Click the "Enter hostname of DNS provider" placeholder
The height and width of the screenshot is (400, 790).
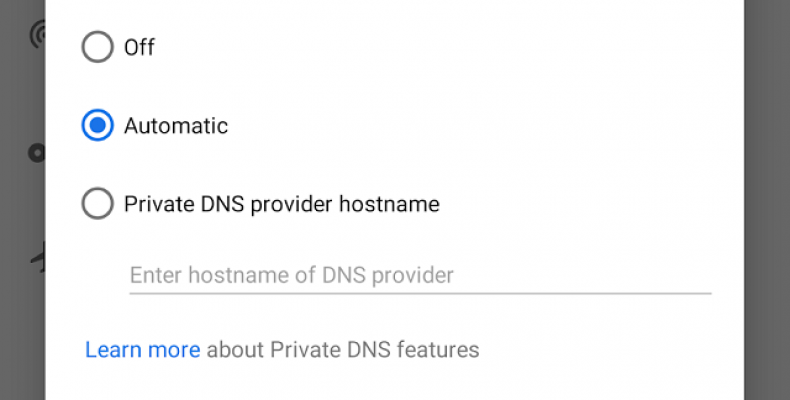click(x=292, y=275)
